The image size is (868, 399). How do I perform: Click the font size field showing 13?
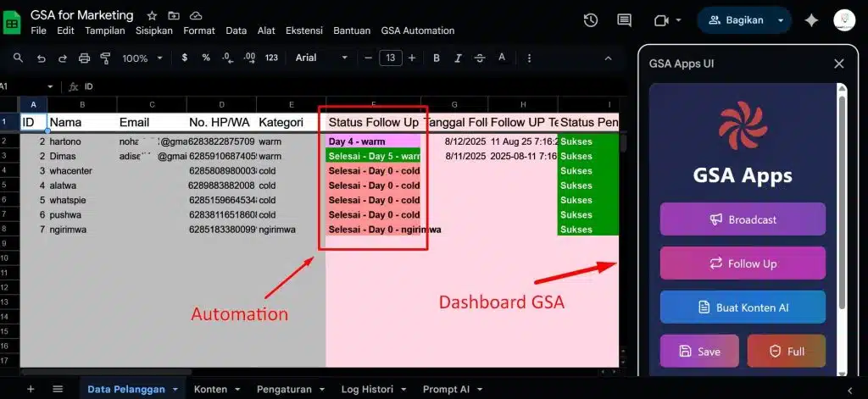[391, 58]
